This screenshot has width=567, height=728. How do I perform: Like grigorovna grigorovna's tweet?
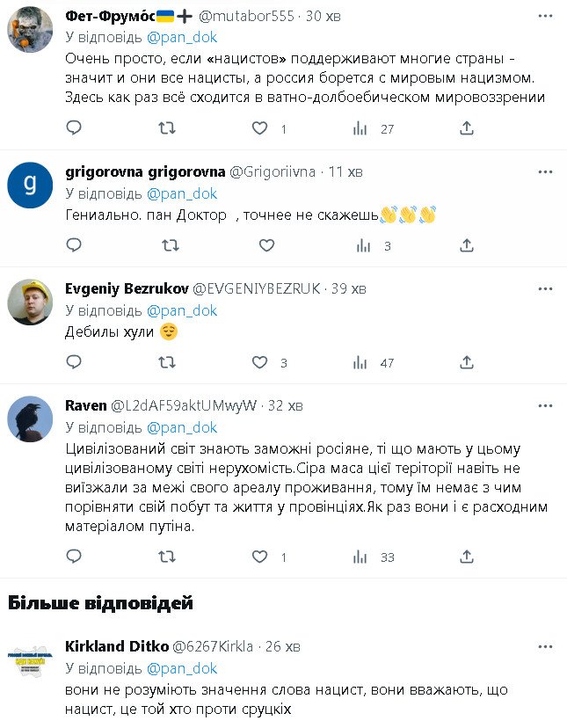(259, 246)
